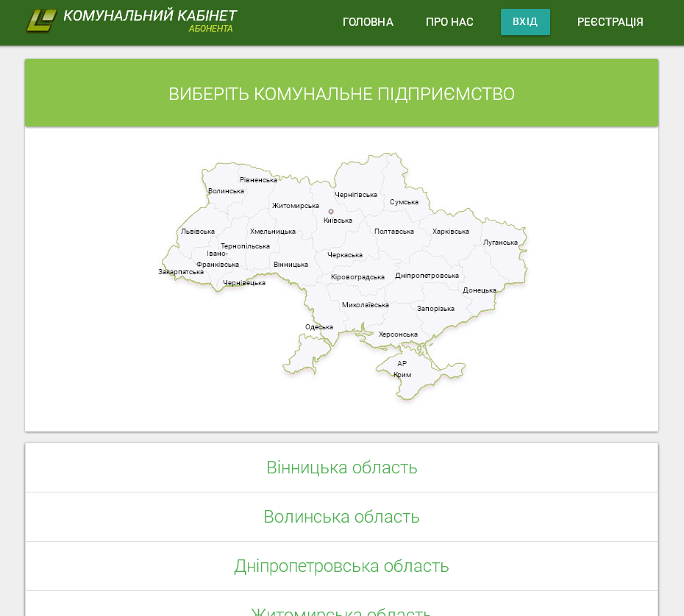The height and width of the screenshot is (616, 684).
Task: Click Одеська region on the map
Action: click(319, 327)
